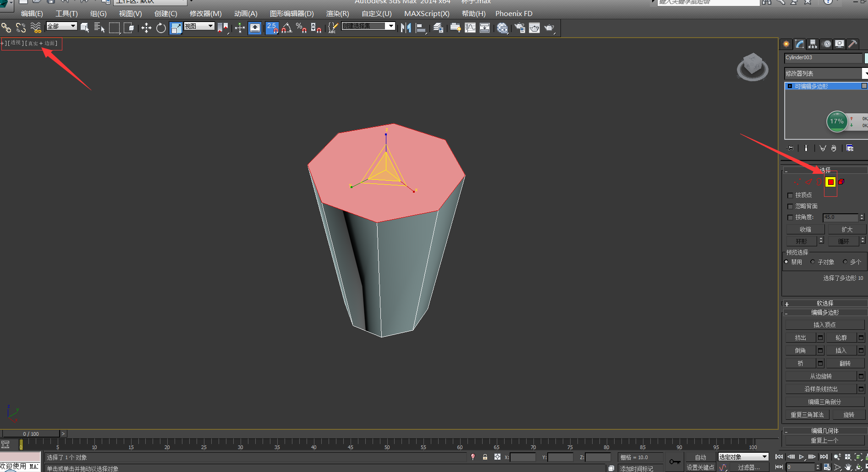Viewport: 868px width, 472px height.
Task: Expand the 可编辑多边形 stack entry
Action: pyautogui.click(x=790, y=86)
